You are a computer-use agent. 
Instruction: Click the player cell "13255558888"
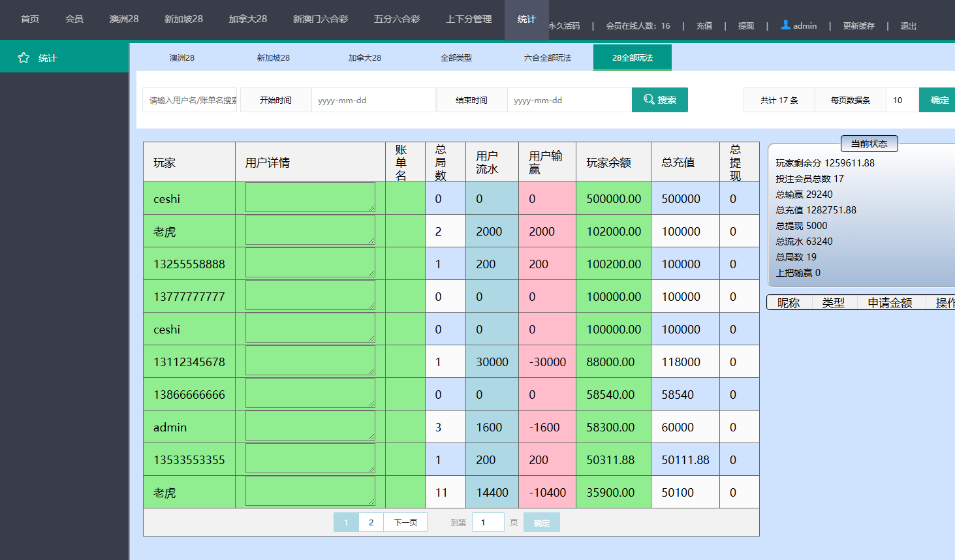pyautogui.click(x=189, y=264)
